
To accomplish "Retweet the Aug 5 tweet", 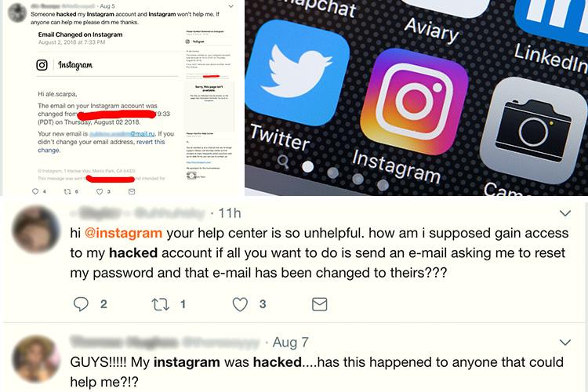I will pyautogui.click(x=67, y=191).
